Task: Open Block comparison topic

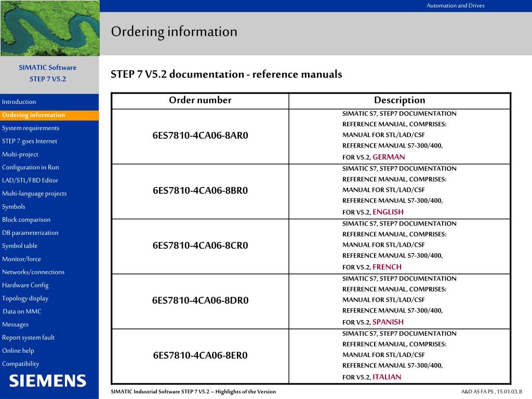Action: (x=26, y=220)
